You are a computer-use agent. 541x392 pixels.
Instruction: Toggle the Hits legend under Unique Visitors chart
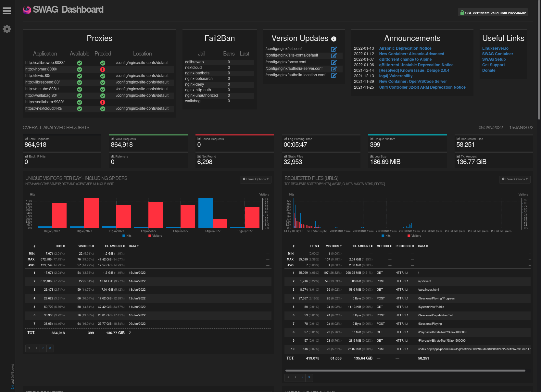(127, 236)
